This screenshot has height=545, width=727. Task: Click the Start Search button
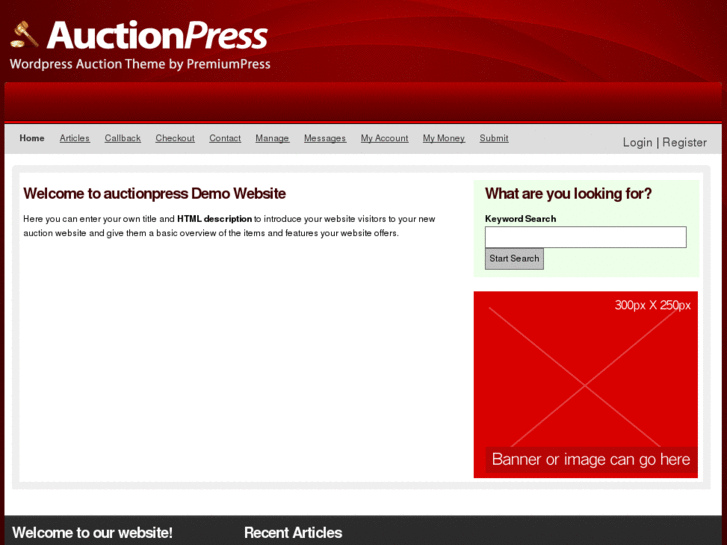pyautogui.click(x=514, y=259)
